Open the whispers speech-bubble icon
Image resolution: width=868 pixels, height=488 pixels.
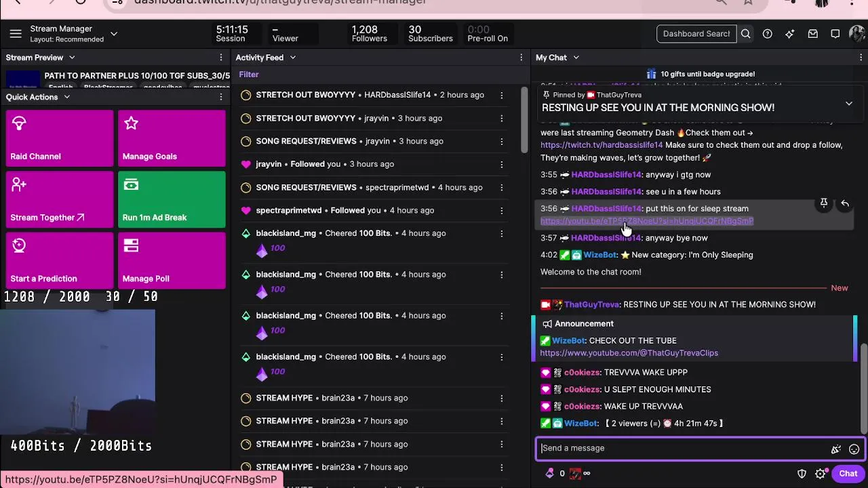coord(835,34)
